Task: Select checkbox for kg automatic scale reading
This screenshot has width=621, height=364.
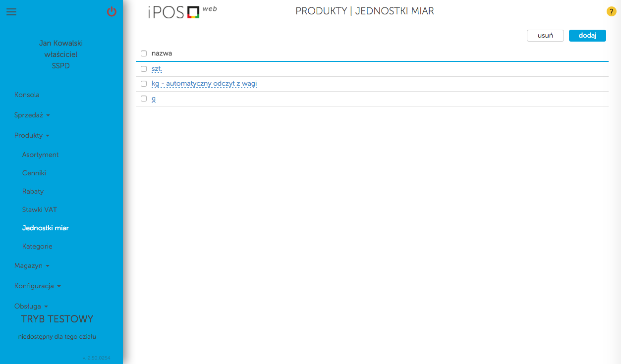Action: (144, 84)
